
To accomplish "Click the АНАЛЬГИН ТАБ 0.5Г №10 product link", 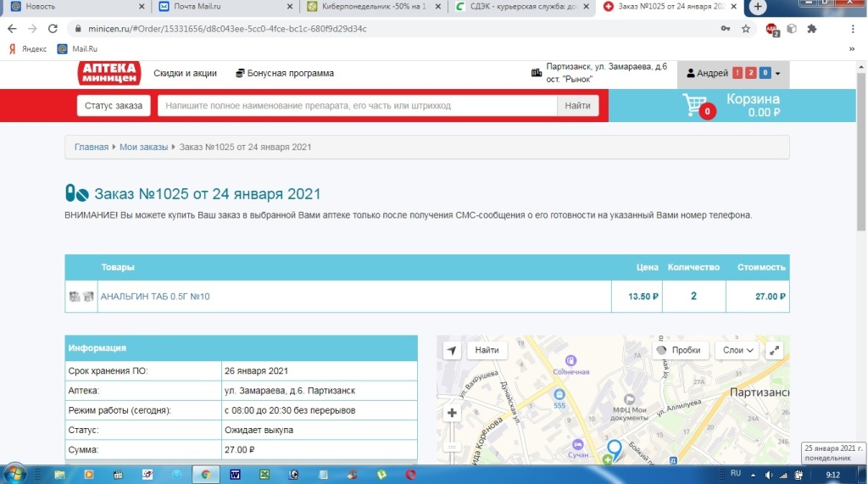I will [x=155, y=297].
